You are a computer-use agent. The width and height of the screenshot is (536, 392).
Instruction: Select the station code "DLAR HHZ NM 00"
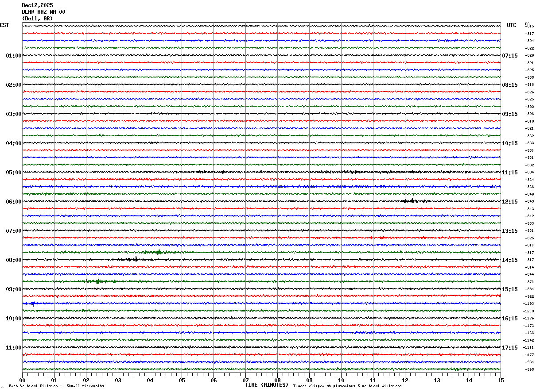pos(43,12)
